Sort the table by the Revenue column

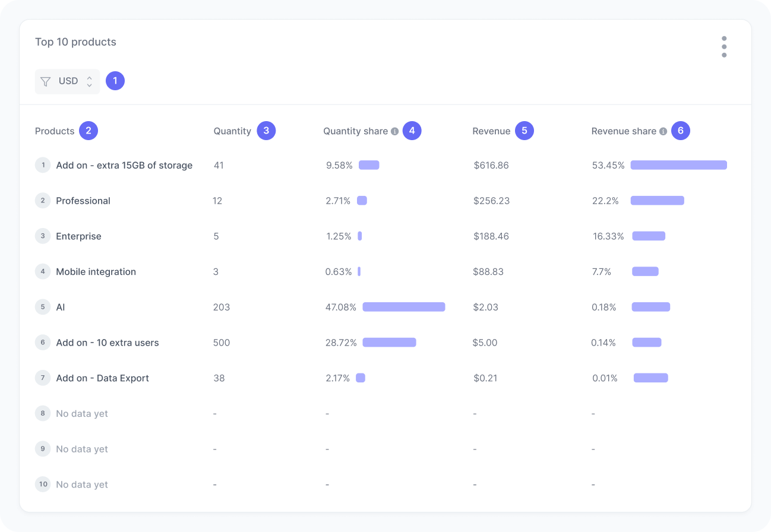(490, 131)
